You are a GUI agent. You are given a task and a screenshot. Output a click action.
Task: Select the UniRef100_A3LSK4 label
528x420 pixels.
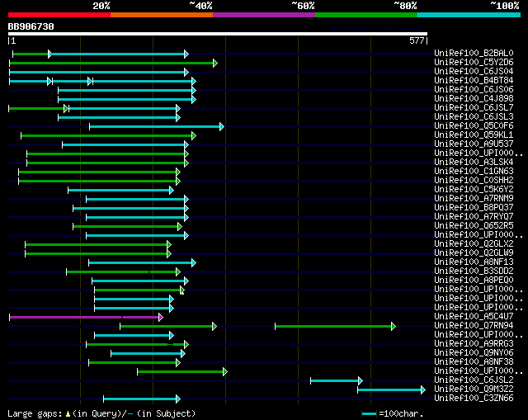[x=474, y=163]
